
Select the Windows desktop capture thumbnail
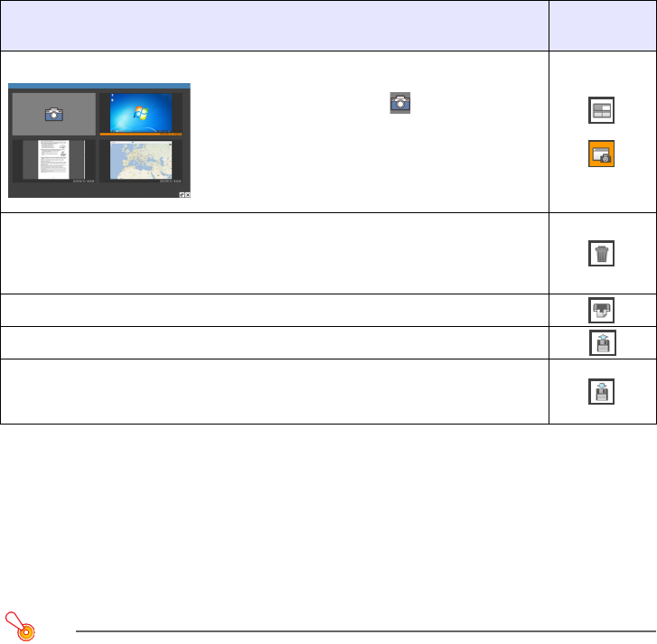click(141, 114)
